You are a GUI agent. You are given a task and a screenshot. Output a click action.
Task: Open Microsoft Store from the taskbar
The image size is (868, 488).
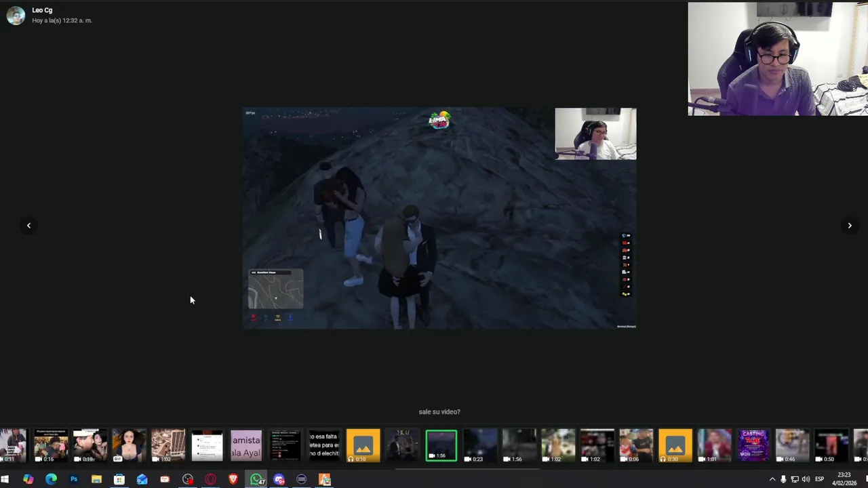coord(119,479)
